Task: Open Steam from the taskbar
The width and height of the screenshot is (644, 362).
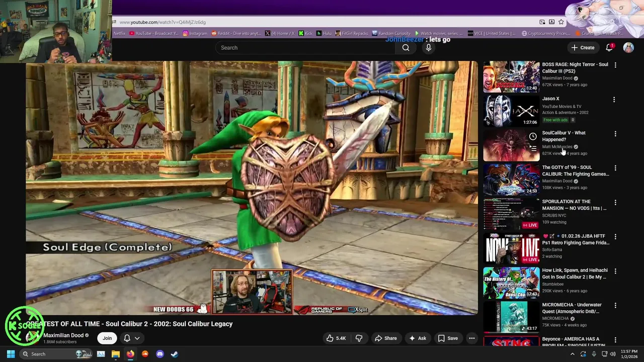Action: click(x=174, y=354)
